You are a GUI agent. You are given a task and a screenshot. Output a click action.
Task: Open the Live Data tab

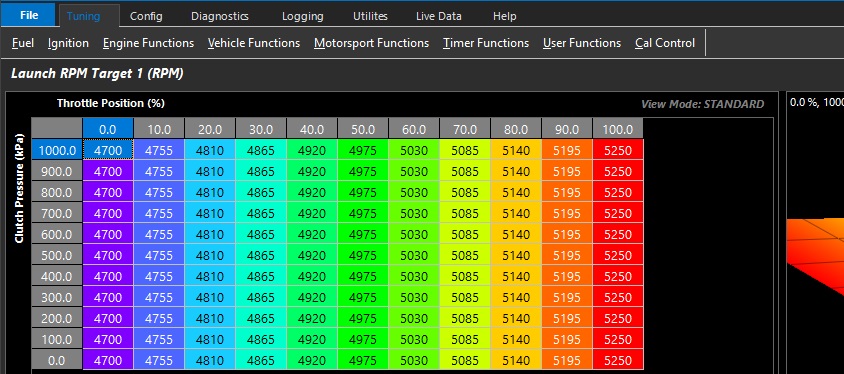click(x=439, y=16)
